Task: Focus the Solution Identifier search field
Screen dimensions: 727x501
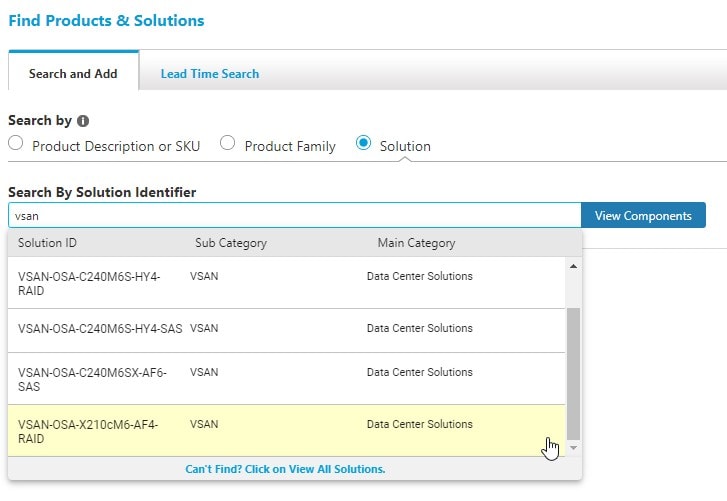Action: pos(294,215)
